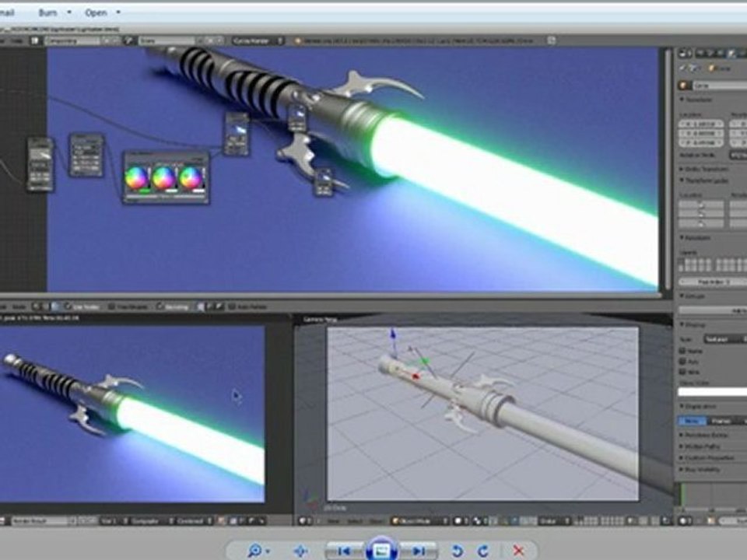
Task: Click the red X axis handle of gizmo
Action: [x=416, y=377]
